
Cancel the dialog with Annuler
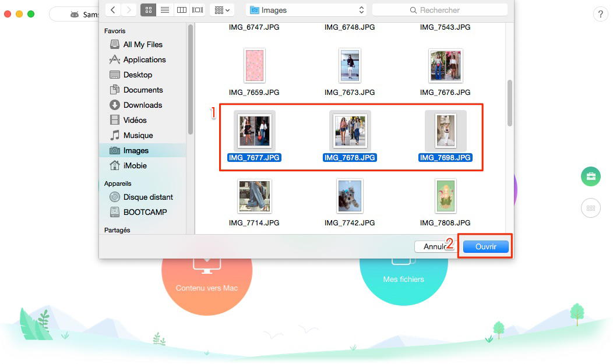tap(436, 246)
